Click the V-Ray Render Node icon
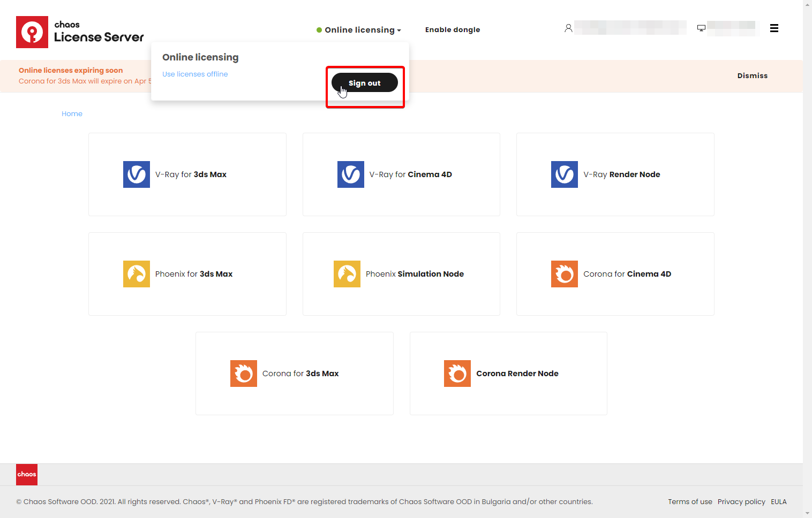 click(565, 174)
